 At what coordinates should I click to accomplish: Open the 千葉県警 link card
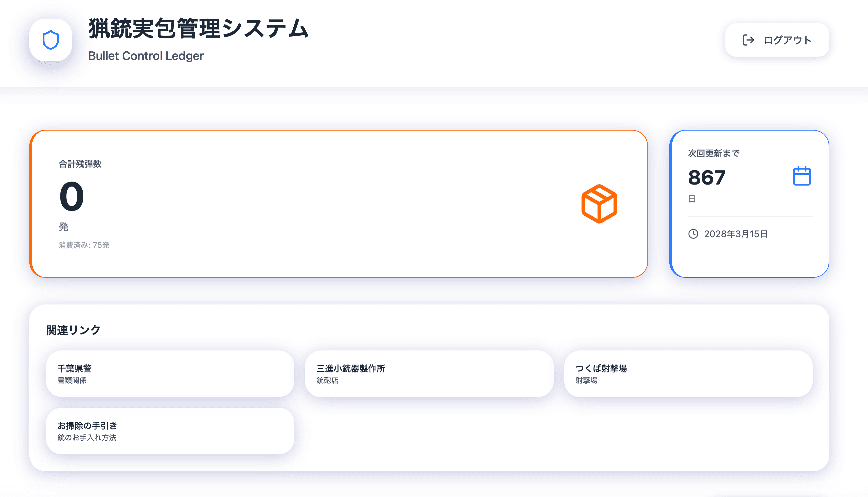[170, 374]
